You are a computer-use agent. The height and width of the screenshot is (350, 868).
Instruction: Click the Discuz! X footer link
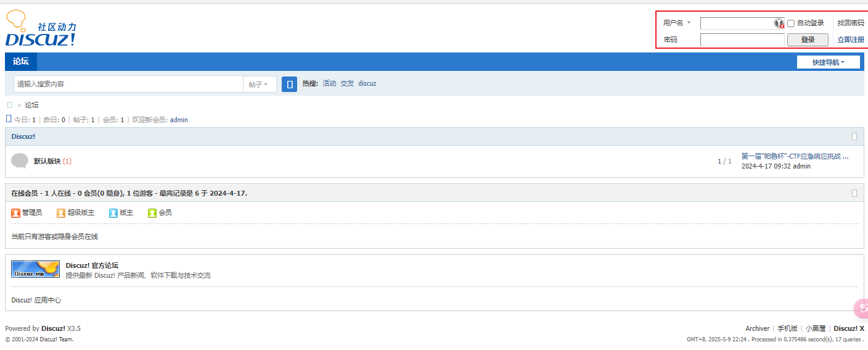click(849, 328)
